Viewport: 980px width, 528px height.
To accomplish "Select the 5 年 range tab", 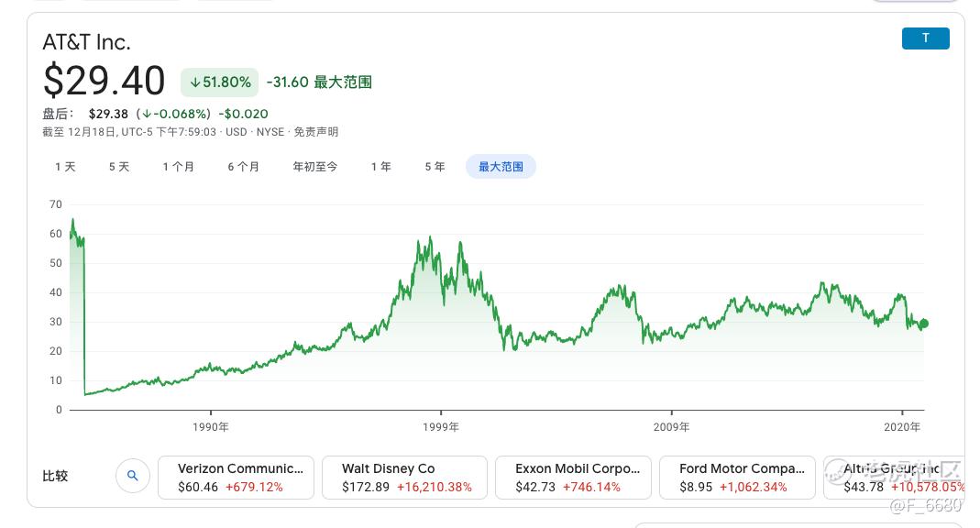I will click(x=435, y=167).
